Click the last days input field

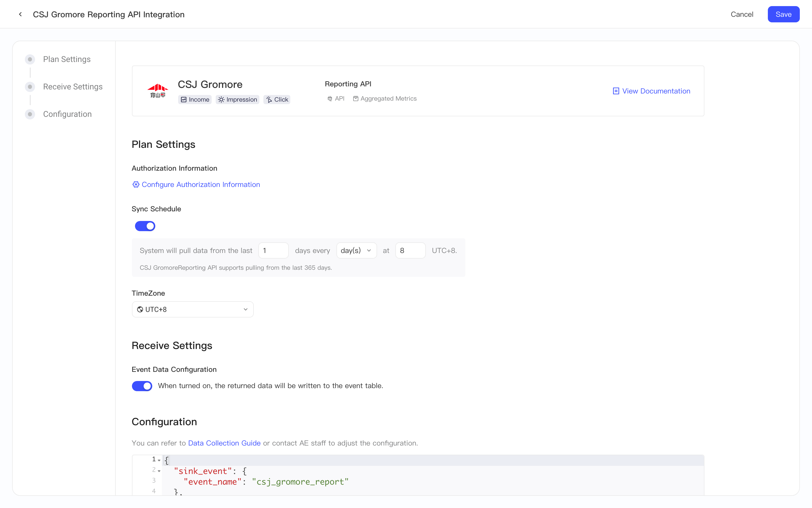tap(274, 250)
